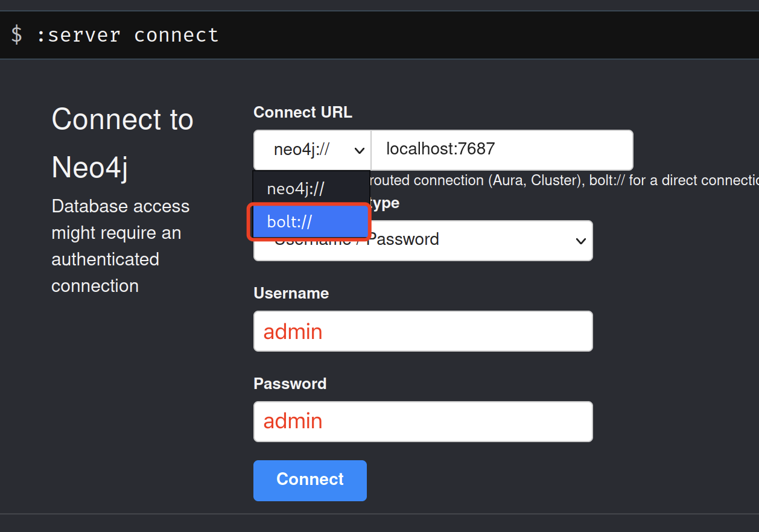This screenshot has width=759, height=532.
Task: Focus the localhost:7687 host field
Action: click(x=501, y=150)
